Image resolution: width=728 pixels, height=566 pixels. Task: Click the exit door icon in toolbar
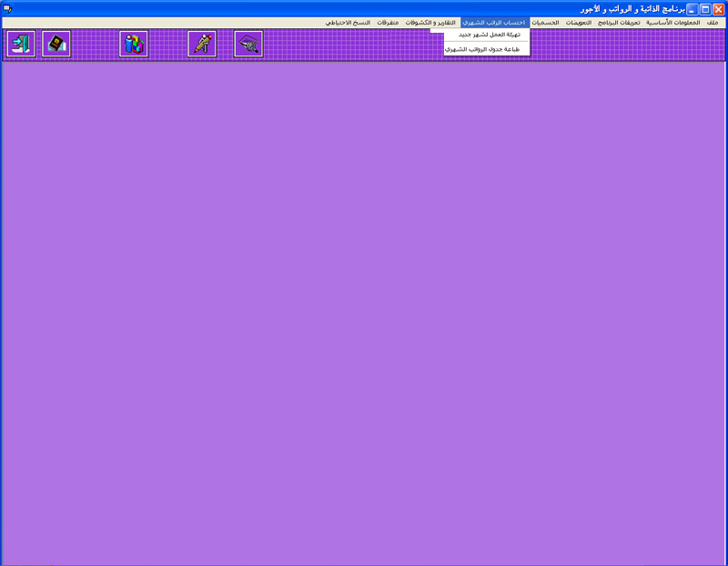point(21,44)
